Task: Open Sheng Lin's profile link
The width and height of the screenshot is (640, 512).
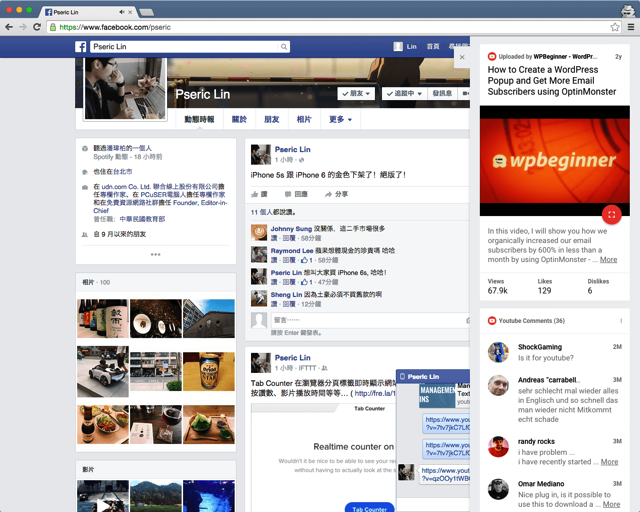Action: 286,295
